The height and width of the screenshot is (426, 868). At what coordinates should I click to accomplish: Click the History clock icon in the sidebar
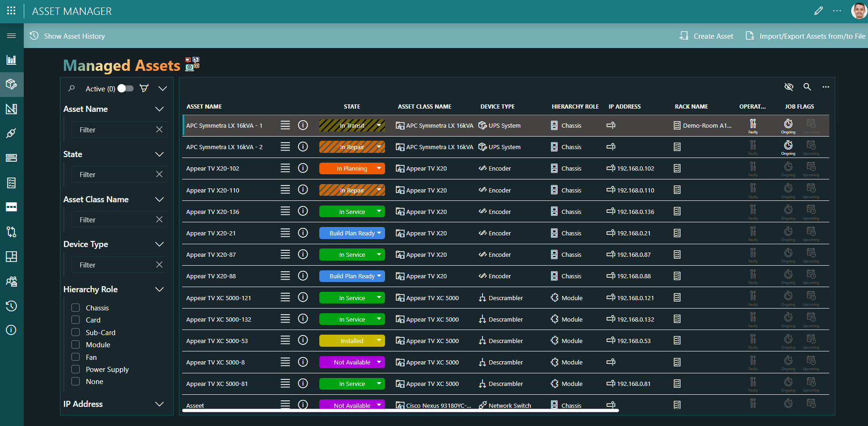pyautogui.click(x=11, y=306)
